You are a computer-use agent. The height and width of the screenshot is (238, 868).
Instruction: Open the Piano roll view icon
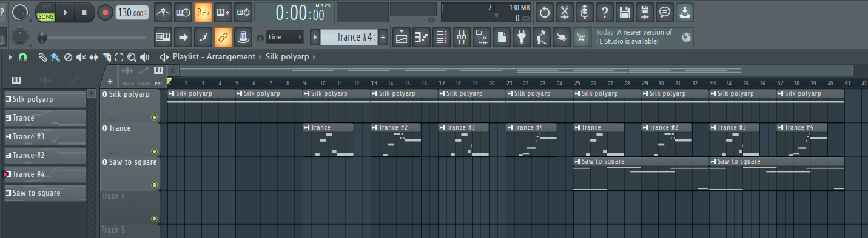point(421,38)
